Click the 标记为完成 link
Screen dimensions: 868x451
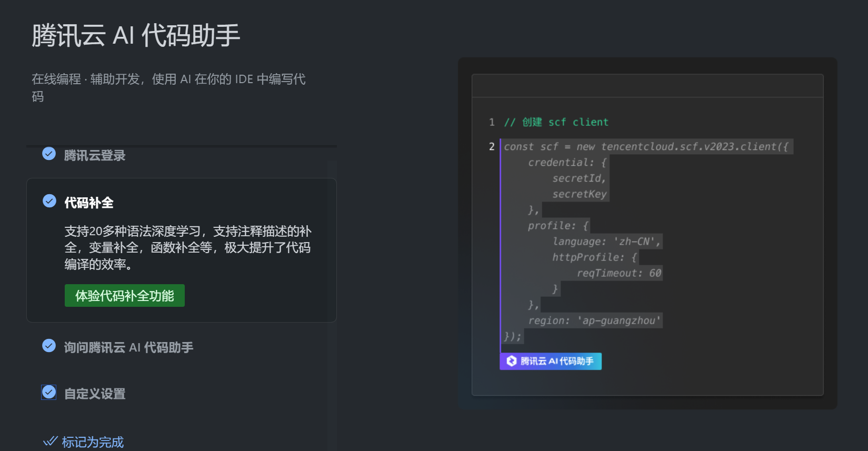[x=93, y=442]
